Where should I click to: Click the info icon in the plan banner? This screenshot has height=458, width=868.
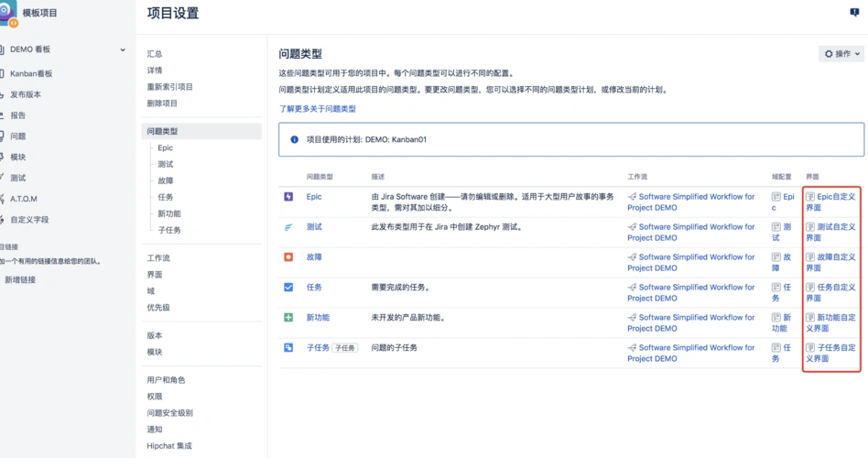coord(295,139)
